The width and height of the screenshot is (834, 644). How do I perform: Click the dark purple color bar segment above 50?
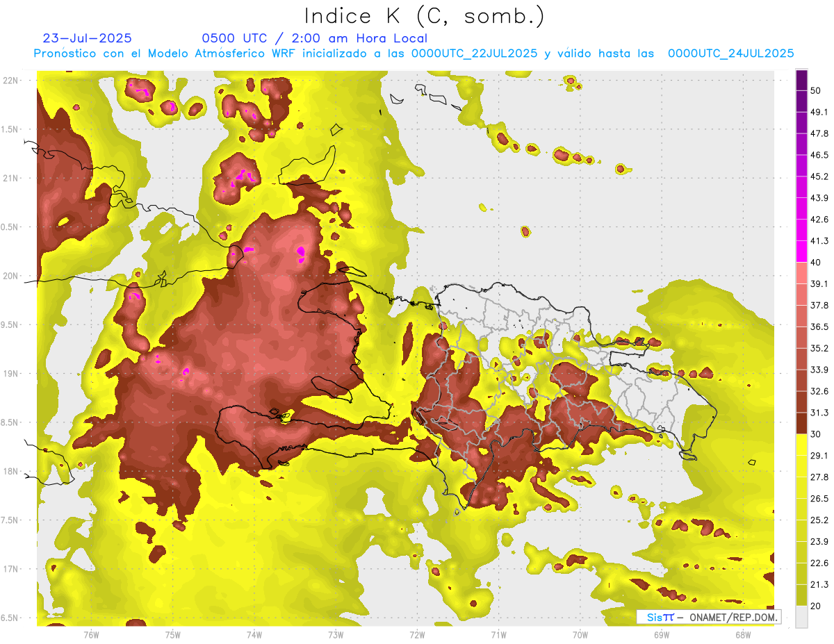click(x=801, y=81)
